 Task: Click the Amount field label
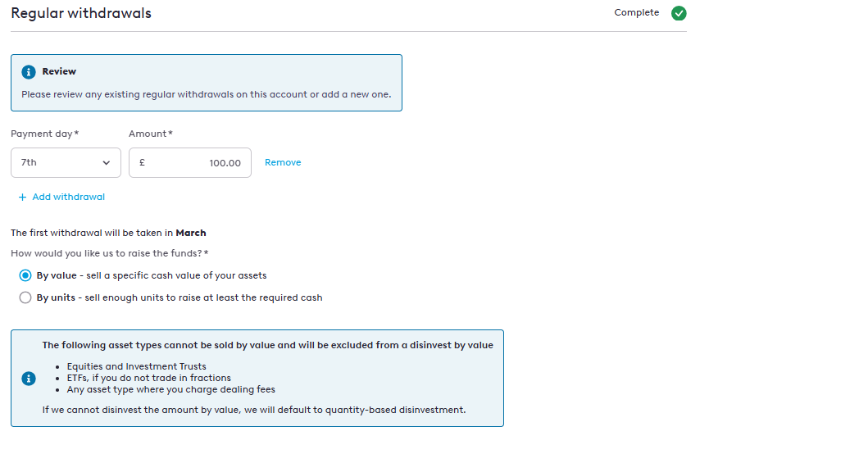(x=150, y=134)
